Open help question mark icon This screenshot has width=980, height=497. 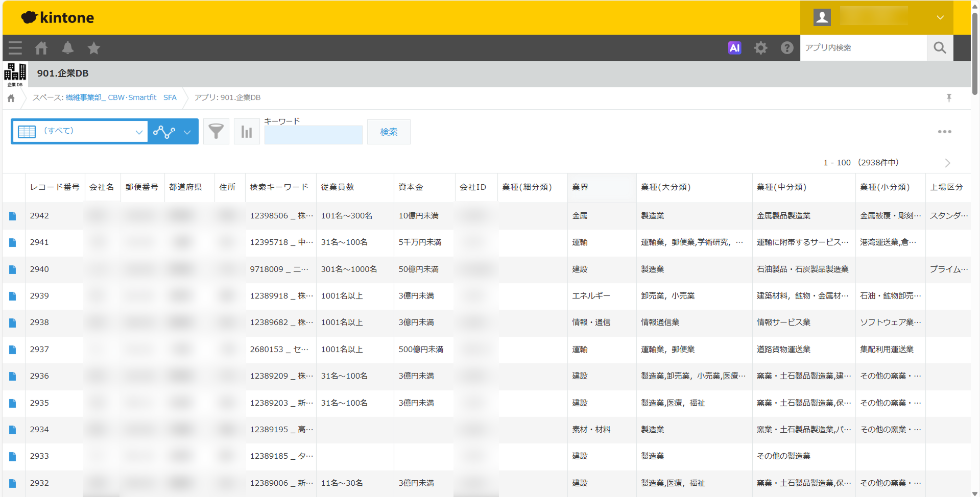pyautogui.click(x=787, y=48)
